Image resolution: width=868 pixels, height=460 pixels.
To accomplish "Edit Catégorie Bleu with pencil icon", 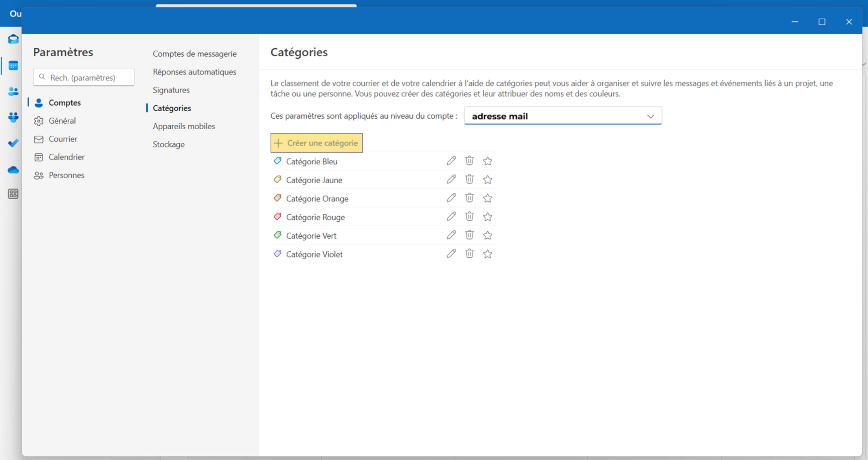I will pos(451,161).
